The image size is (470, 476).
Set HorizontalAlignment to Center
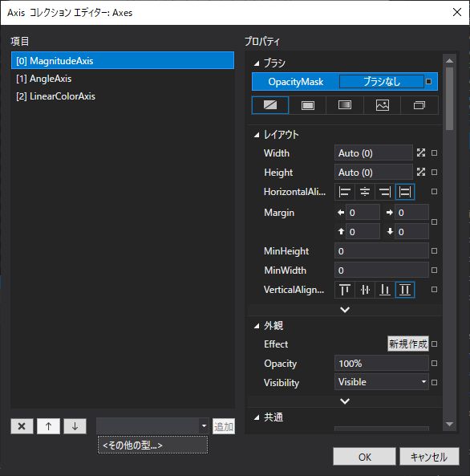click(x=365, y=192)
